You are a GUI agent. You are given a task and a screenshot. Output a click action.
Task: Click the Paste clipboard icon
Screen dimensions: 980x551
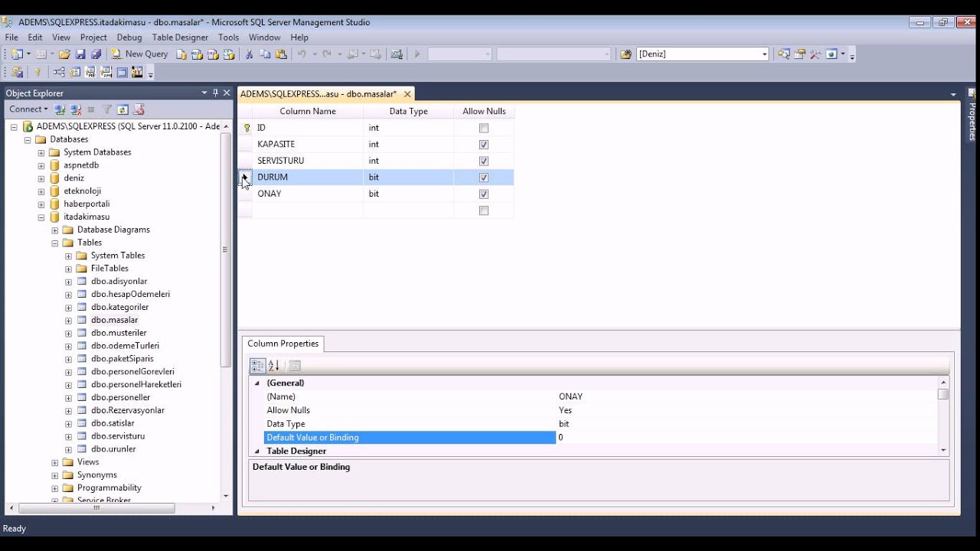click(x=281, y=54)
